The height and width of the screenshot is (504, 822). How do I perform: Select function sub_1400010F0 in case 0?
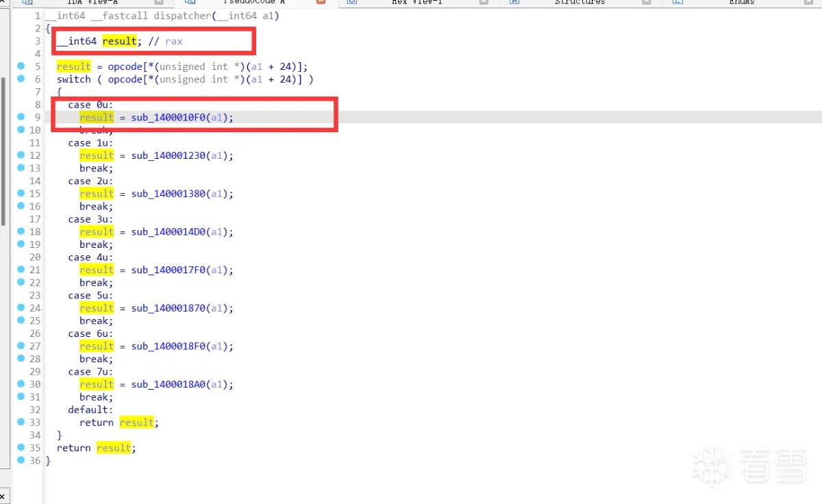click(x=169, y=118)
